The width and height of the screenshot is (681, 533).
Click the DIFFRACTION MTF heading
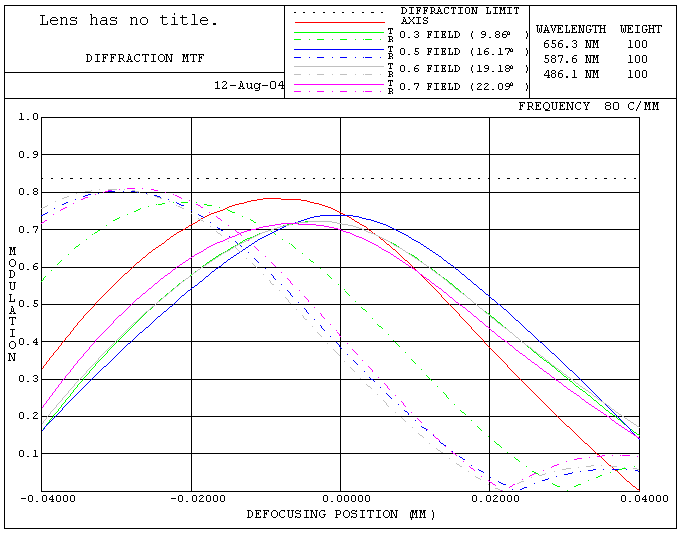click(145, 58)
